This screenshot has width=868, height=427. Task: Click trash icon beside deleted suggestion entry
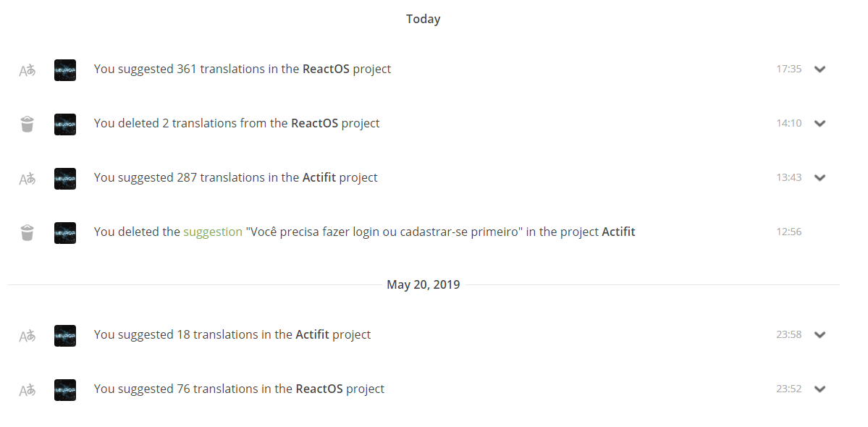point(27,232)
